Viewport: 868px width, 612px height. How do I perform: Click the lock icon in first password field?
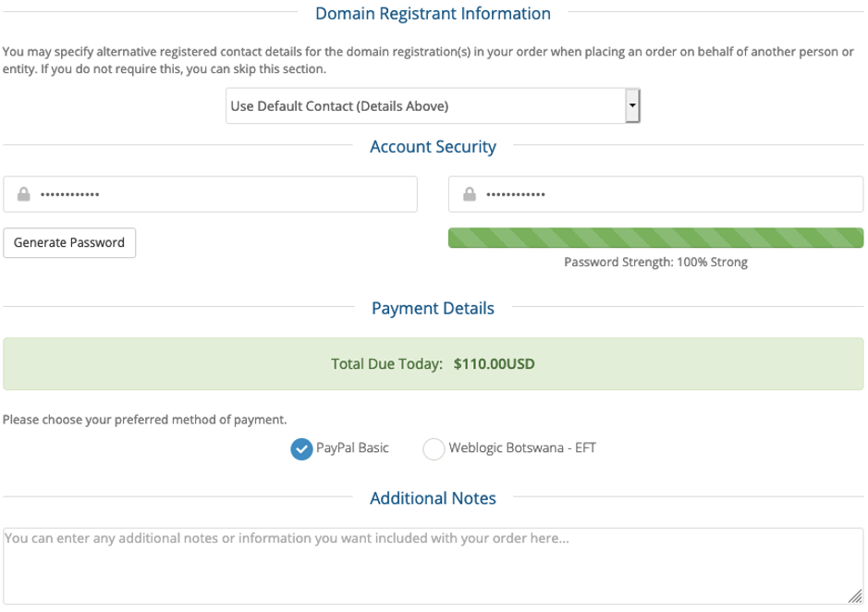(24, 194)
